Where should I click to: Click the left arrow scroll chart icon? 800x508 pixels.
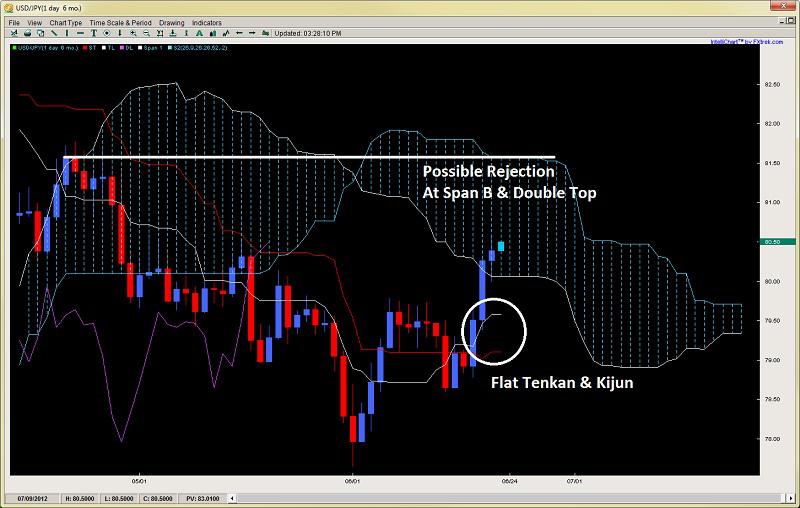coord(239,33)
